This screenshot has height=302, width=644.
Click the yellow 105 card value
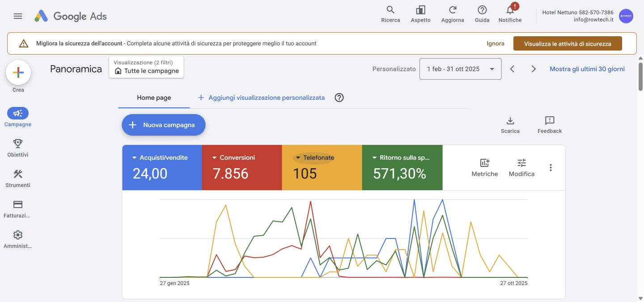(x=305, y=174)
